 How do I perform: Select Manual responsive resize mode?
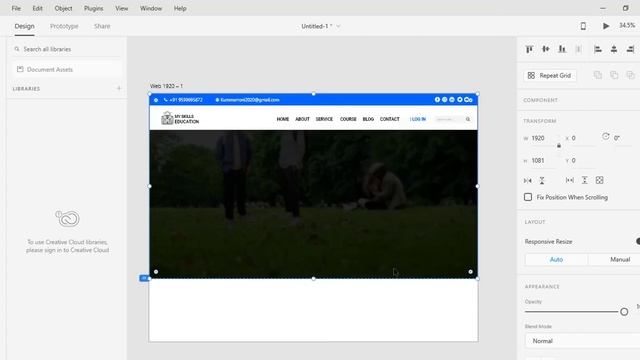pyautogui.click(x=620, y=260)
